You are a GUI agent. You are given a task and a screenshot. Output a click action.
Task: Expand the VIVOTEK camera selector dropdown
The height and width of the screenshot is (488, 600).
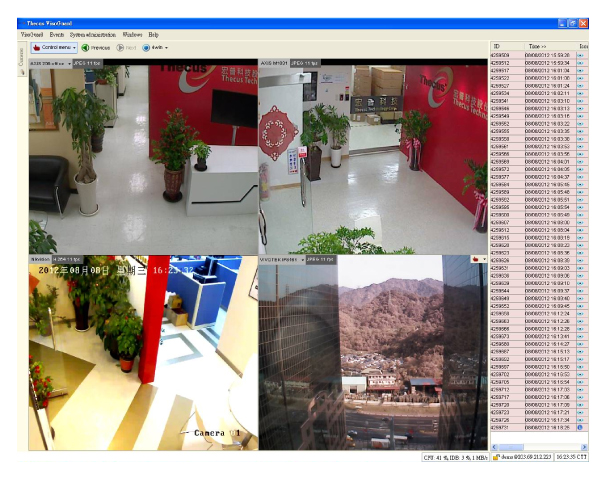coord(303,260)
